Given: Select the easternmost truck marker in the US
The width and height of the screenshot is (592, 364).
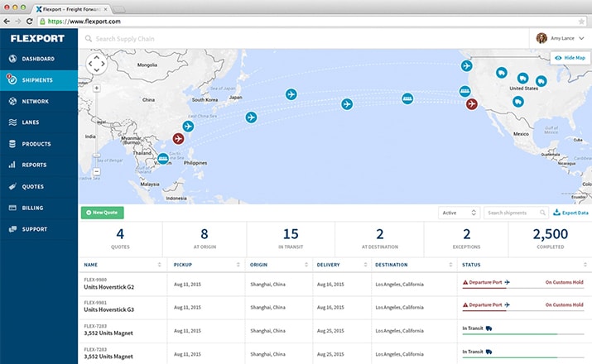Looking at the screenshot, I should 541,81.
